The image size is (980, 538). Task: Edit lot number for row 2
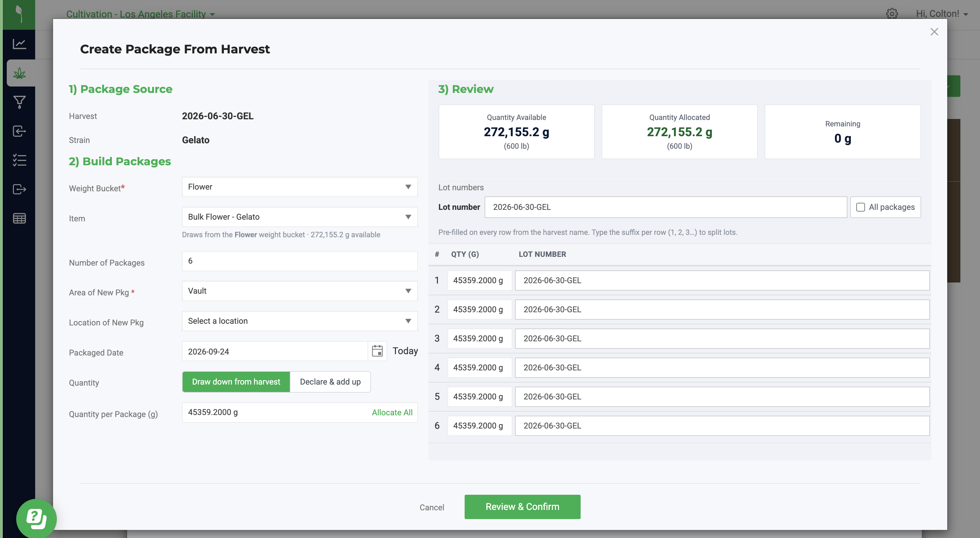click(722, 310)
